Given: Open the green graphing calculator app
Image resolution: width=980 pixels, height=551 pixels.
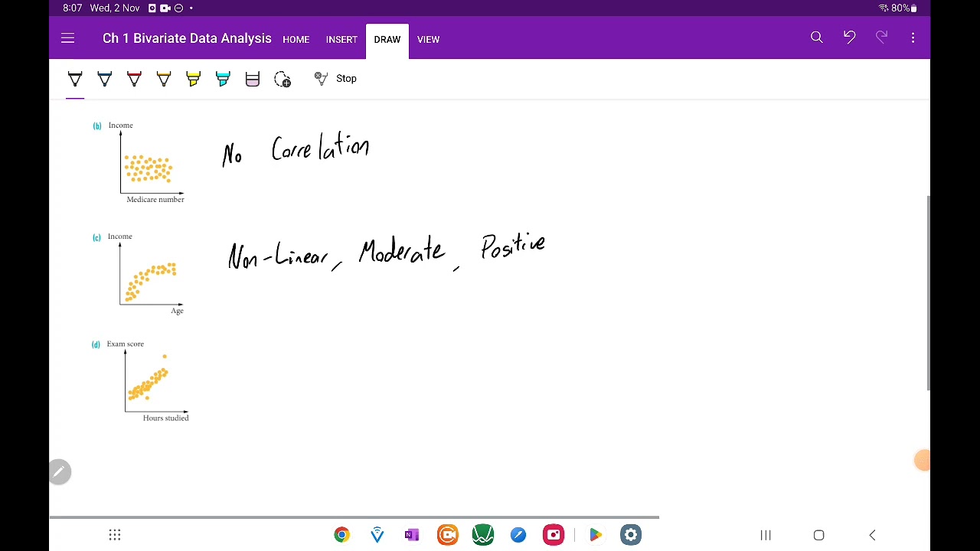Looking at the screenshot, I should (483, 535).
